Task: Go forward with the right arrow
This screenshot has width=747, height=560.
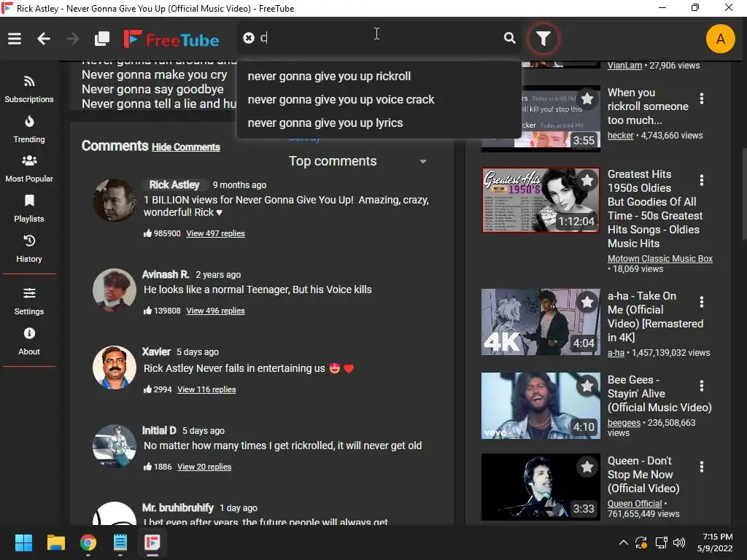Action: pos(72,39)
